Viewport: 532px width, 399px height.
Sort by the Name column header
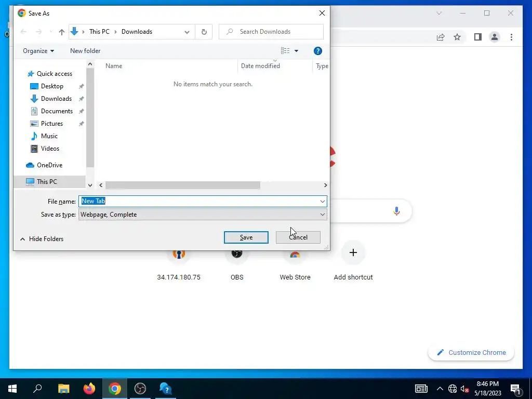114,66
